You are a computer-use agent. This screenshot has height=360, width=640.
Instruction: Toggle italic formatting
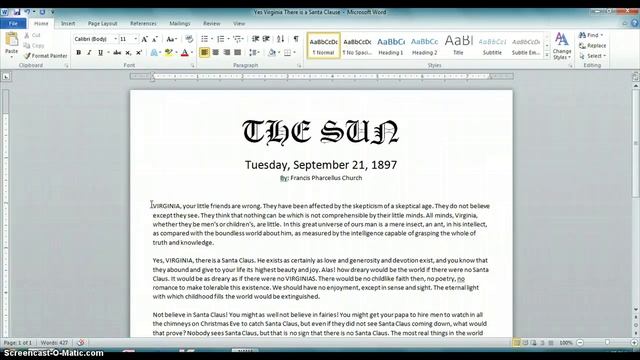pos(89,53)
